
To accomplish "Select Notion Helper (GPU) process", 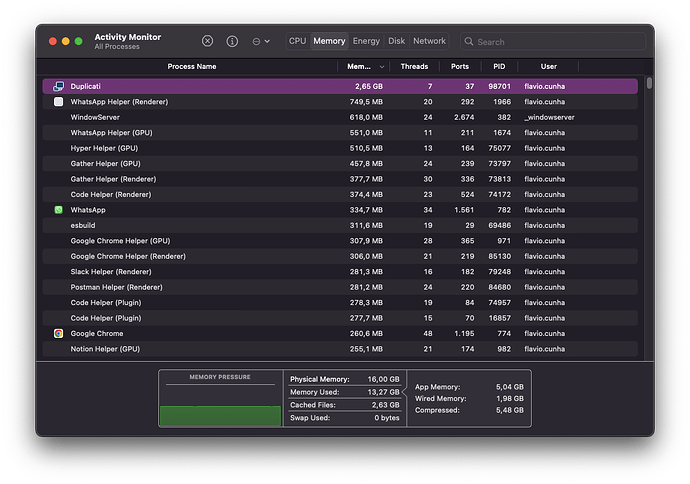I will (340, 349).
